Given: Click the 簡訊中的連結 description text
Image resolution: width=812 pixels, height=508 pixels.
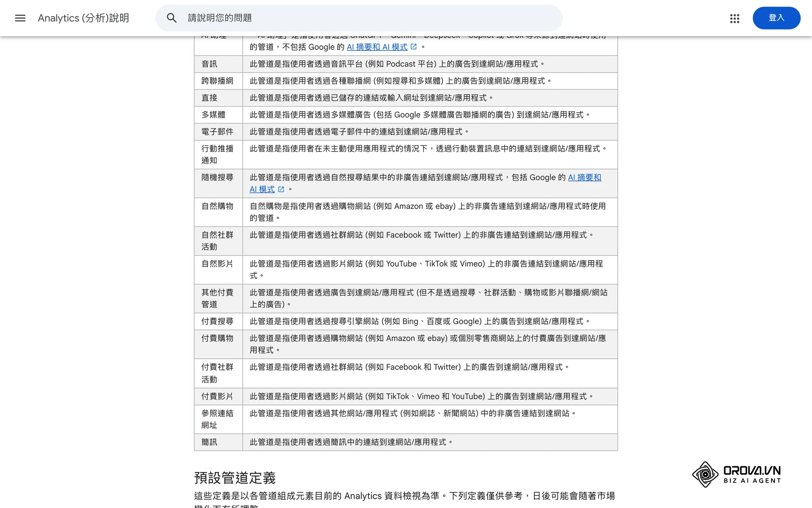Looking at the screenshot, I should coord(351,442).
